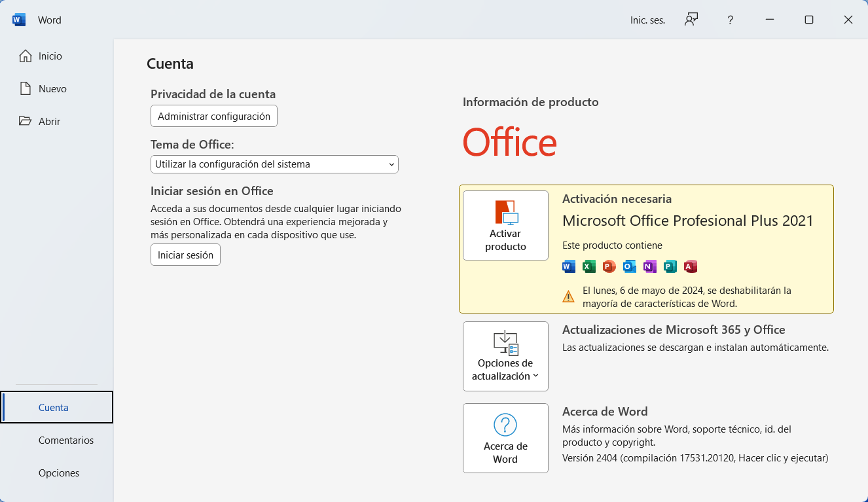
Task: Click the Este producto contiene label
Action: [x=612, y=245]
